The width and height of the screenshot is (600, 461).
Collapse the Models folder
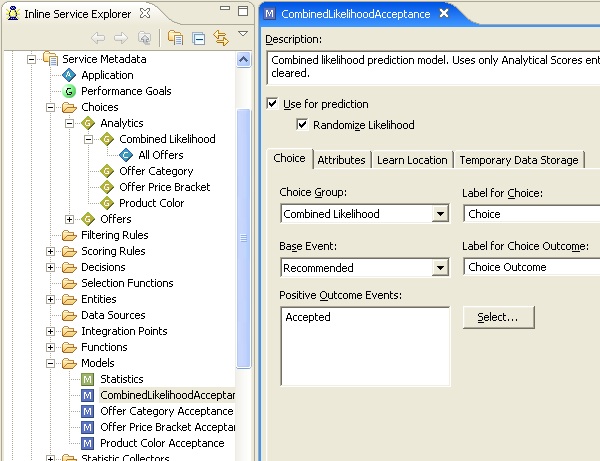pos(51,363)
